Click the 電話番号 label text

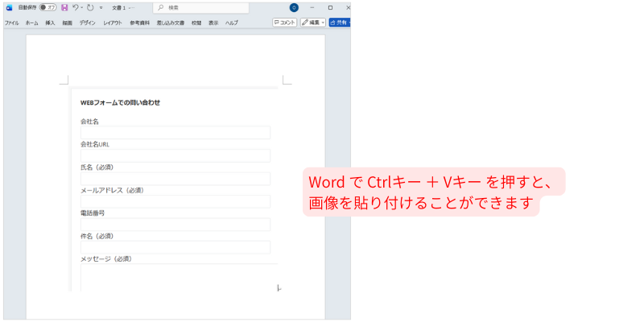pos(93,213)
